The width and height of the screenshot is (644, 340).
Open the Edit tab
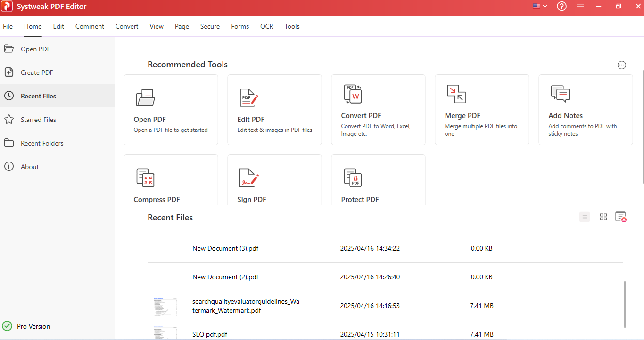(x=58, y=26)
